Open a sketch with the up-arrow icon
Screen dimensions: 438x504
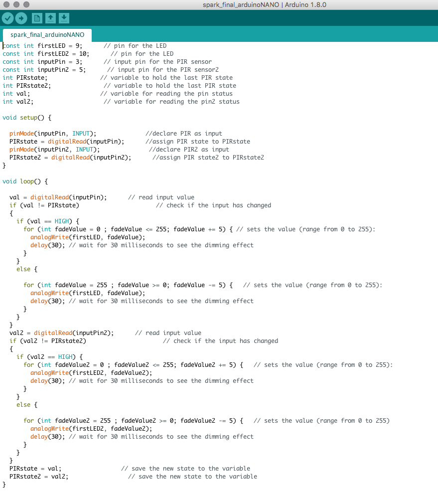click(50, 18)
